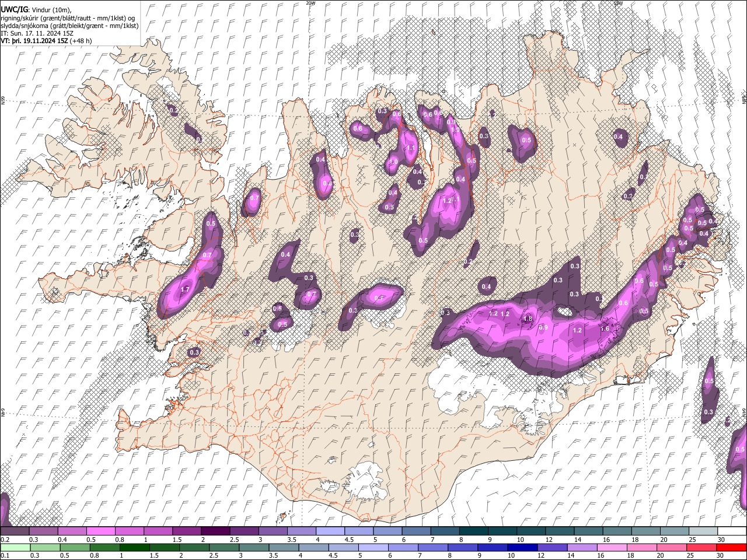747x560 pixels.
Task: Click bottom legend deep blue swatch between 10 and 12
Action: tap(522, 547)
